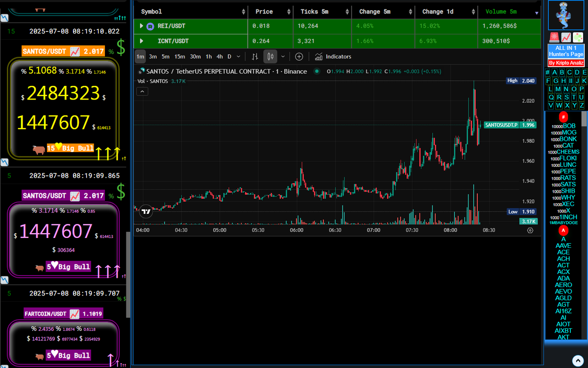Filter coins by letter S
The width and height of the screenshot is (588, 368).
566,97
